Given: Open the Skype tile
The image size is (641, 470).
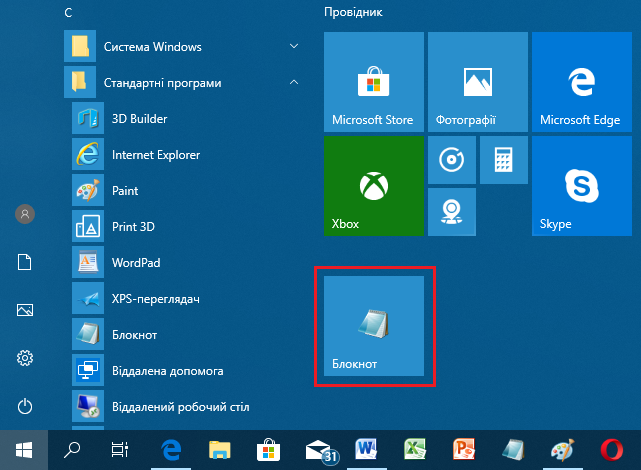Looking at the screenshot, I should (582, 186).
